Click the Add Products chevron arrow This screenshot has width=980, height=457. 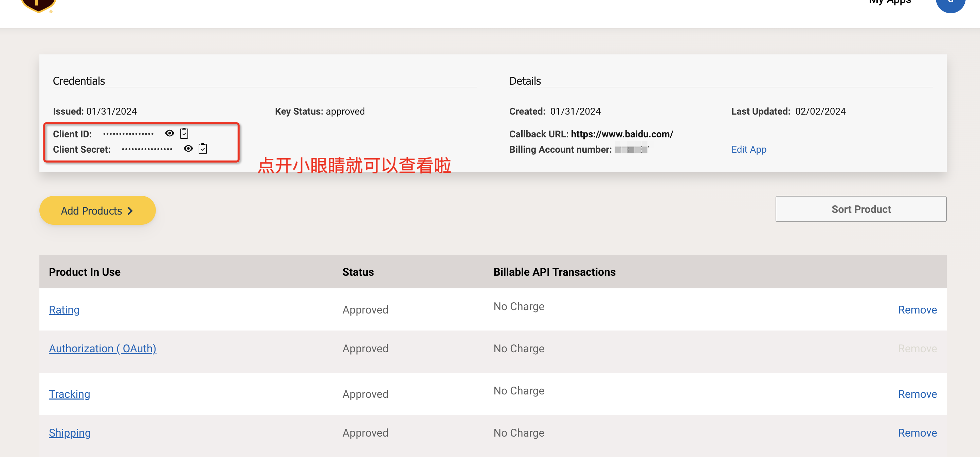point(130,211)
